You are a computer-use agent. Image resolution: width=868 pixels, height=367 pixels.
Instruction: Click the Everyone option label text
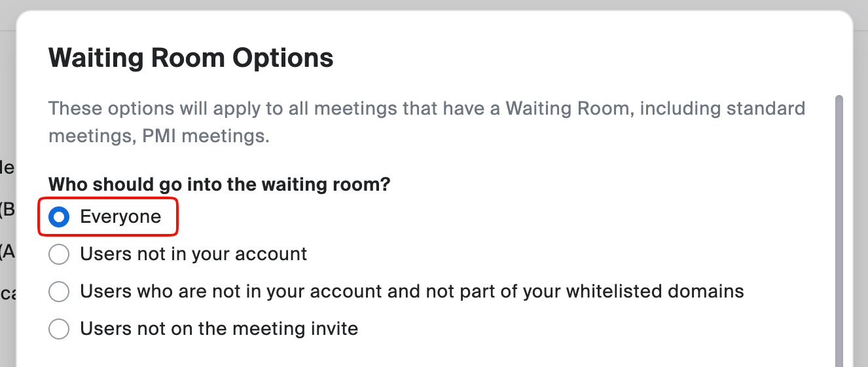pos(120,217)
